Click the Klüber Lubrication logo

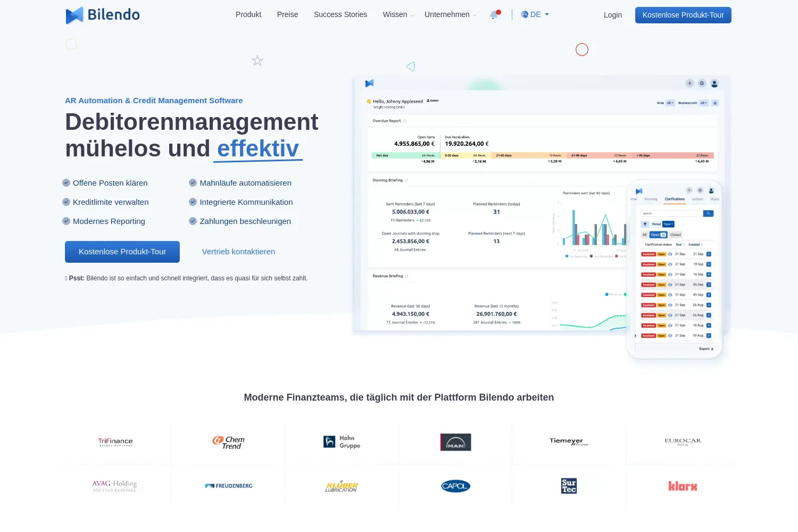click(x=342, y=486)
